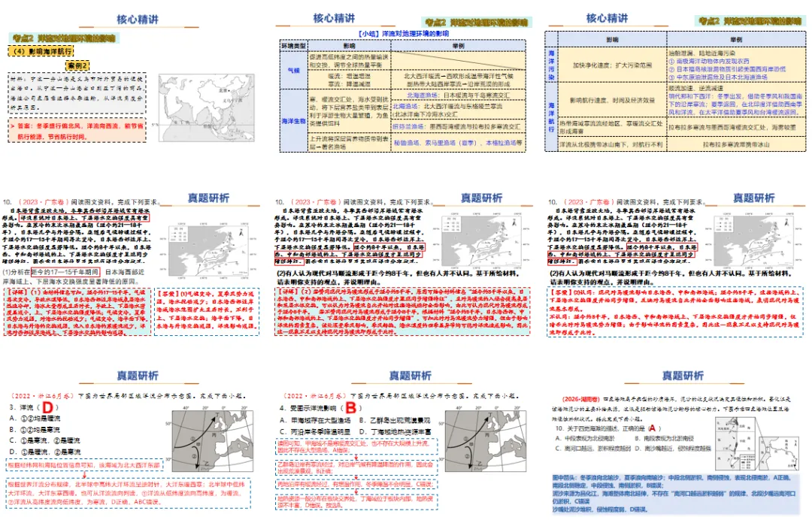
Task: Click the ocean current map in question 4 slide
Action: click(485, 441)
